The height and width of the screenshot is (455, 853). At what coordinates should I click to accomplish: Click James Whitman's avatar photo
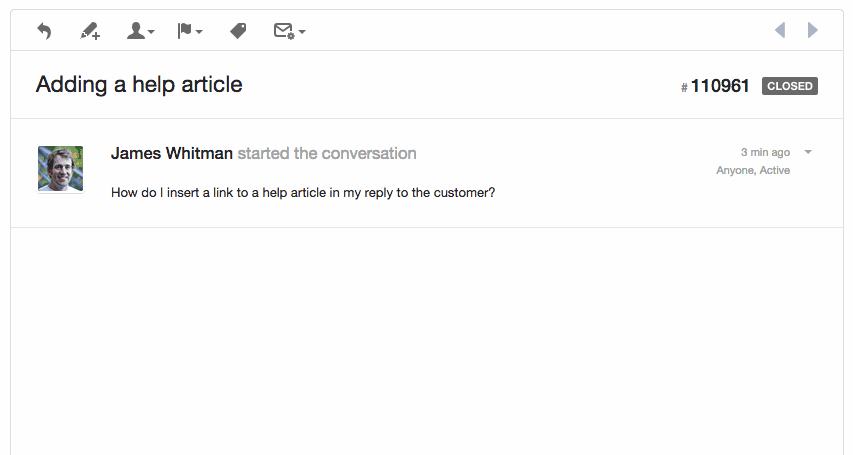[60, 168]
